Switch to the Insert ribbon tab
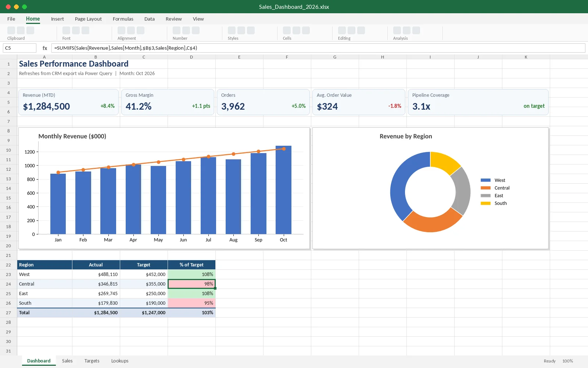Image resolution: width=588 pixels, height=368 pixels. (x=57, y=19)
